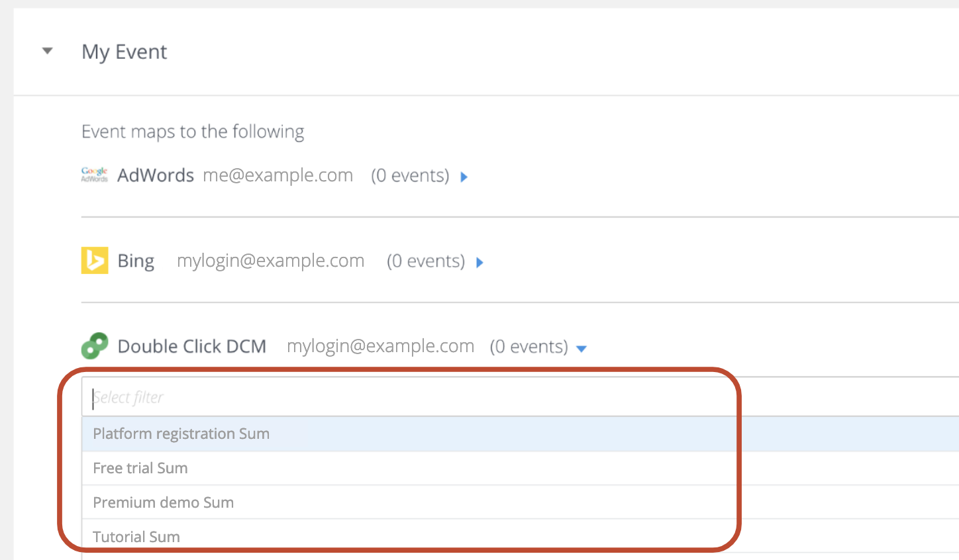Click the Google AdWords logo icon

(x=94, y=175)
